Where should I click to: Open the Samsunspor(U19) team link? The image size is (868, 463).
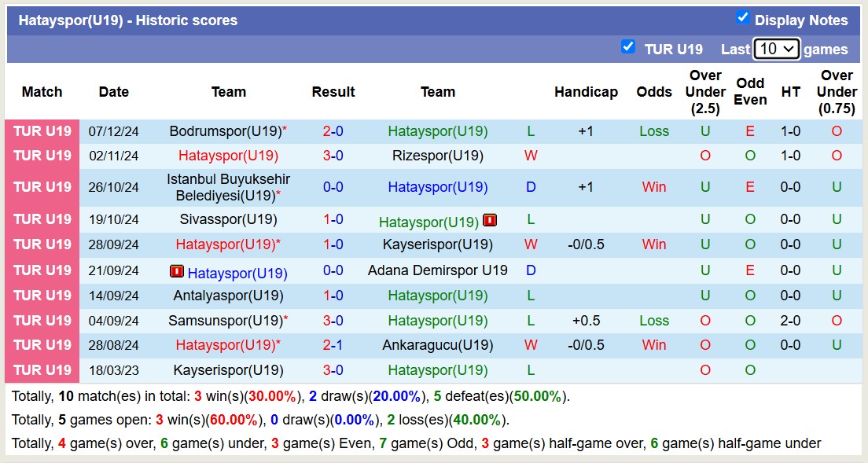(228, 320)
